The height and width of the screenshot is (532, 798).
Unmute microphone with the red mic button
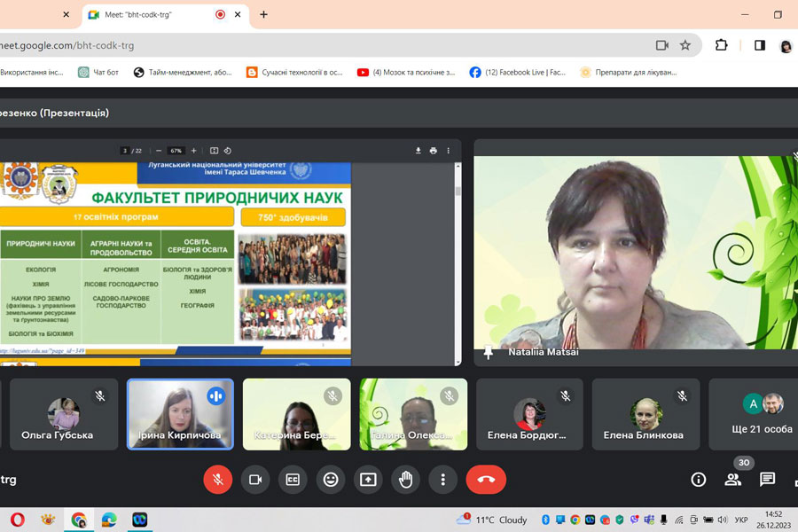tap(218, 480)
